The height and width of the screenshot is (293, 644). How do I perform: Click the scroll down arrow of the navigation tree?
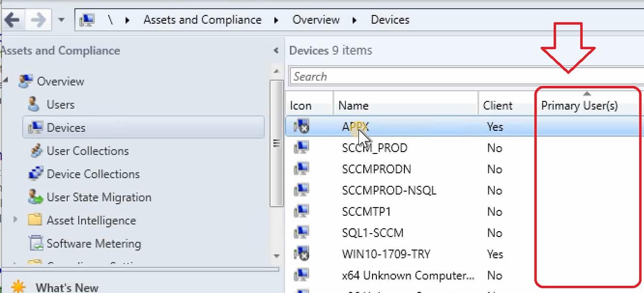tap(276, 256)
